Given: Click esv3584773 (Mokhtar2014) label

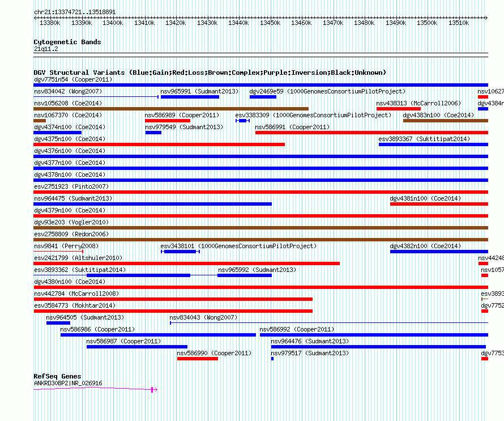Looking at the screenshot, I should [75, 305].
